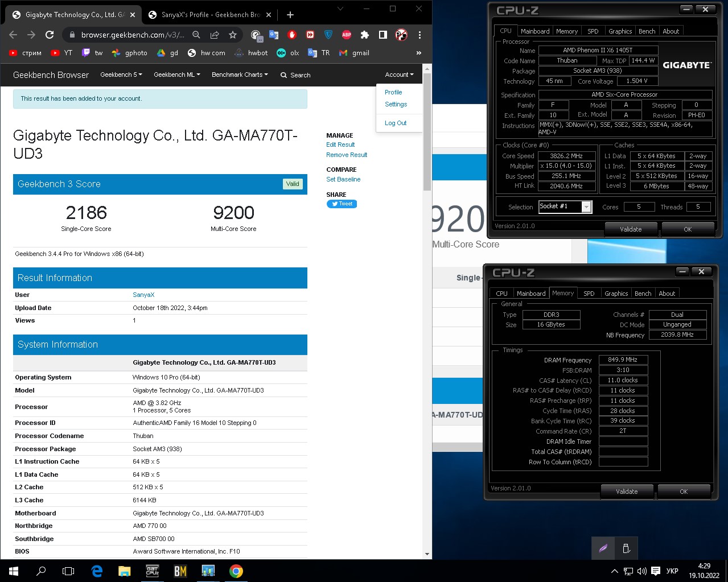728x582 pixels.
Task: Select Profile from Account menu
Action: [393, 92]
